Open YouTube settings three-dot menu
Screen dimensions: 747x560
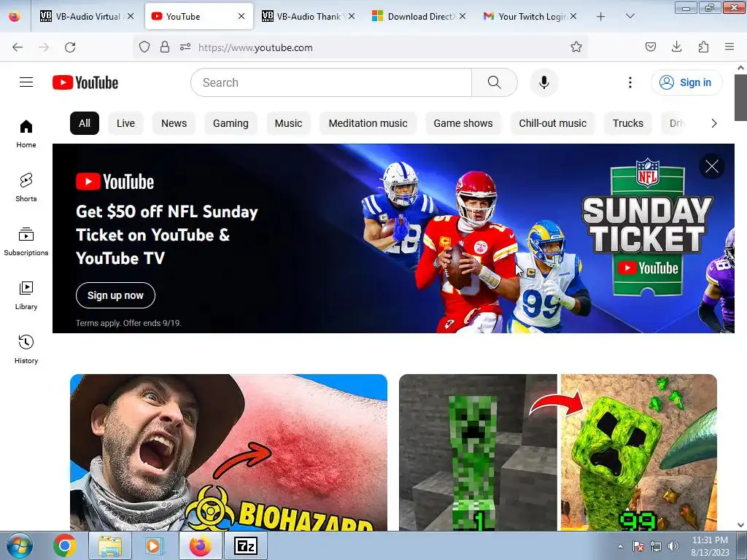[x=630, y=82]
